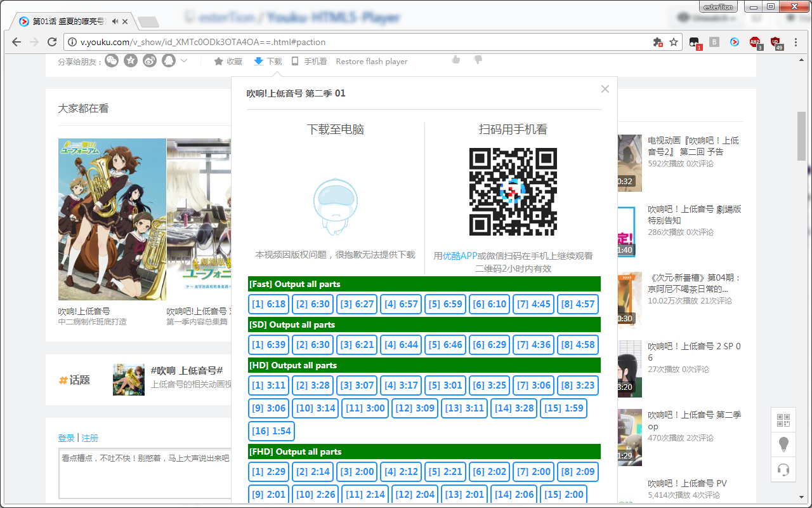Open 吹响吧!上低音号 劇場版 特別告知 video
Image resolution: width=812 pixels, height=508 pixels.
[x=694, y=215]
